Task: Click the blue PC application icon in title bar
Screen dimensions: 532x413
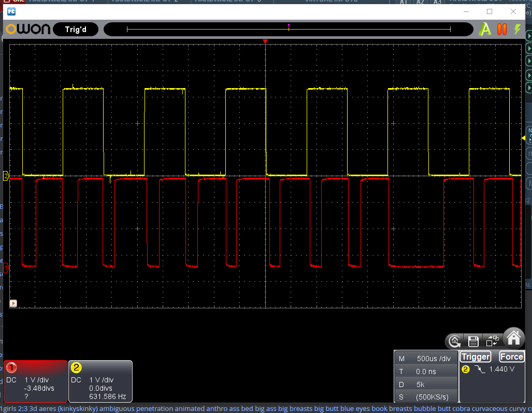Action: [x=11, y=11]
